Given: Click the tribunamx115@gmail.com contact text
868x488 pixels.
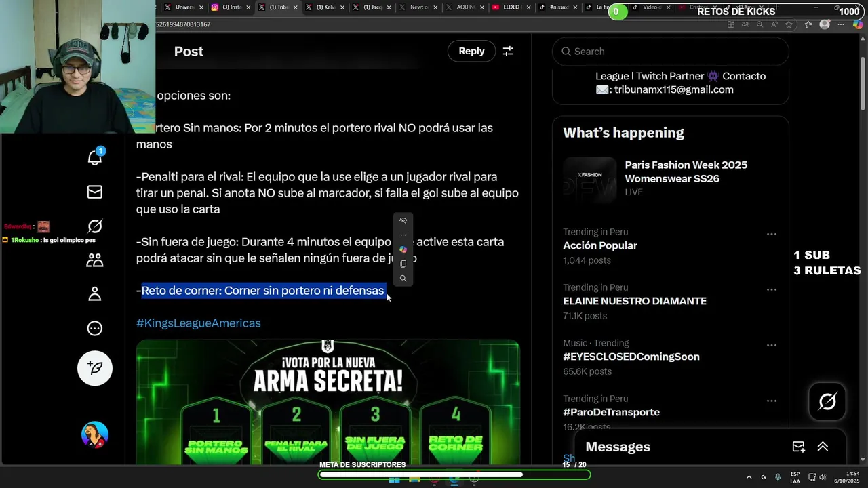Looking at the screenshot, I should tap(673, 89).
